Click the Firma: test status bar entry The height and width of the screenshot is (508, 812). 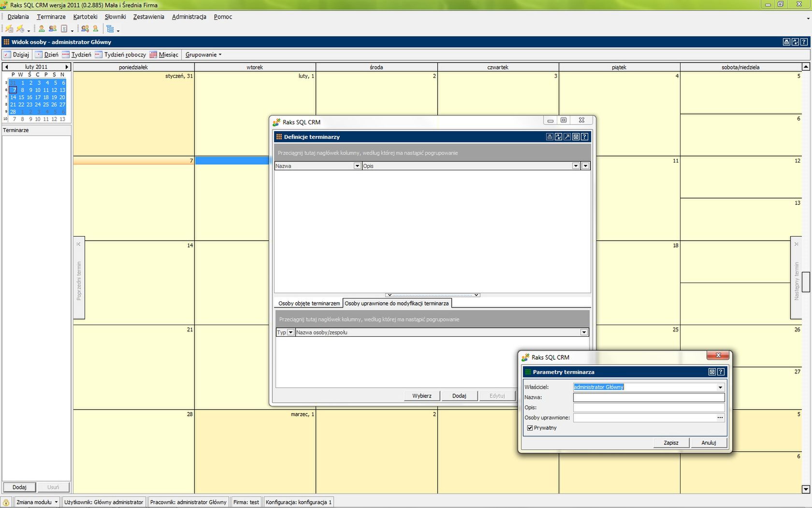pos(246,502)
